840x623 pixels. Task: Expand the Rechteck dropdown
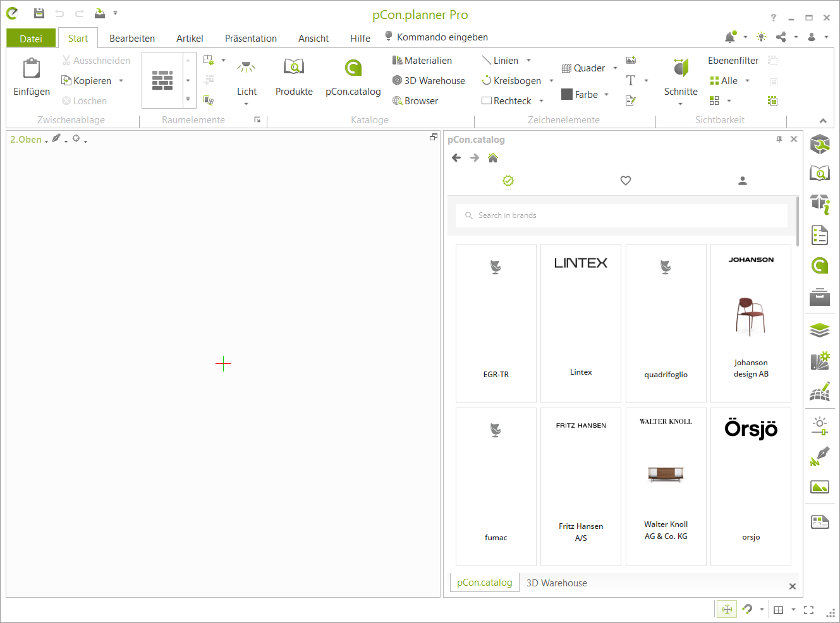(541, 101)
